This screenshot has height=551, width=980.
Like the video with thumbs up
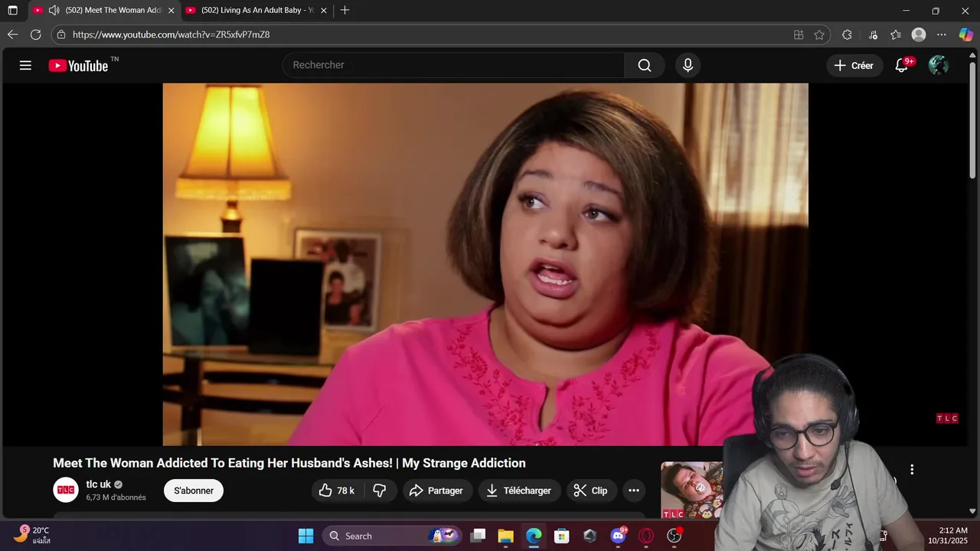337,491
